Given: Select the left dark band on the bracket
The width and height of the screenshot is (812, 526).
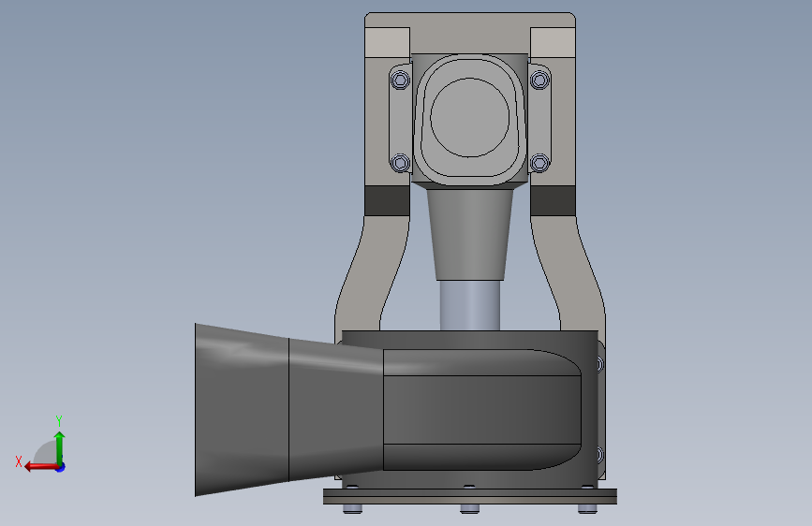Looking at the screenshot, I should coord(388,200).
